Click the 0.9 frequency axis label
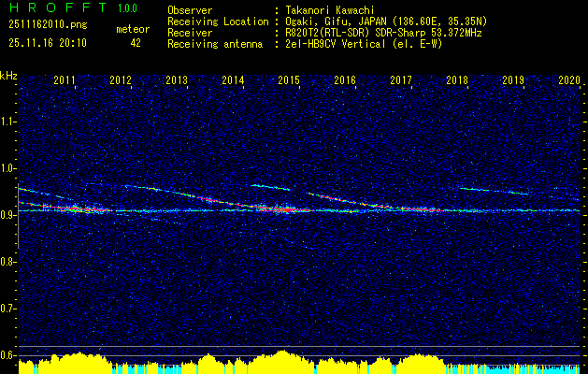The height and width of the screenshot is (374, 588). coord(7,215)
